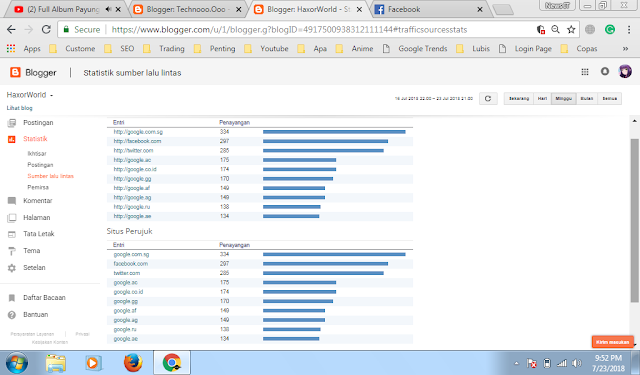Open Firefox from the taskbar
The width and height of the screenshot is (640, 375).
click(x=133, y=363)
